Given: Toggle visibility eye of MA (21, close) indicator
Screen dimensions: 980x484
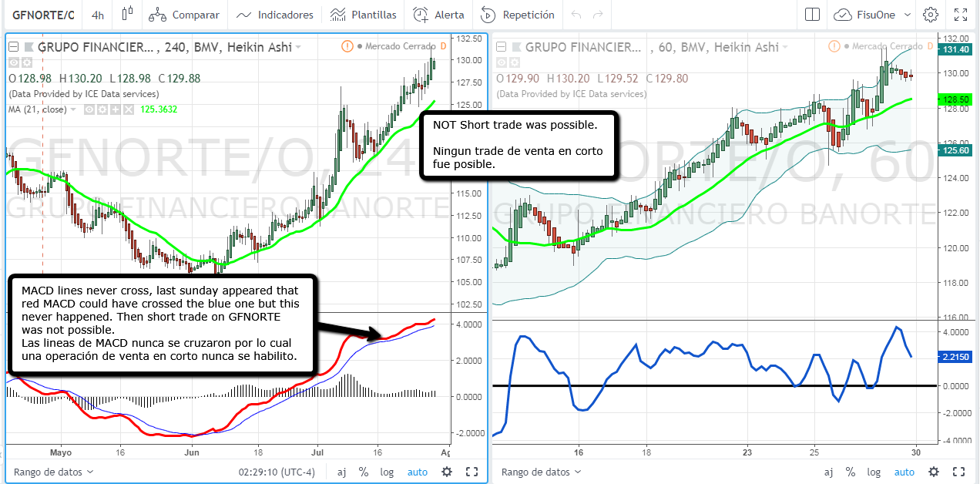Looking at the screenshot, I should tap(89, 109).
